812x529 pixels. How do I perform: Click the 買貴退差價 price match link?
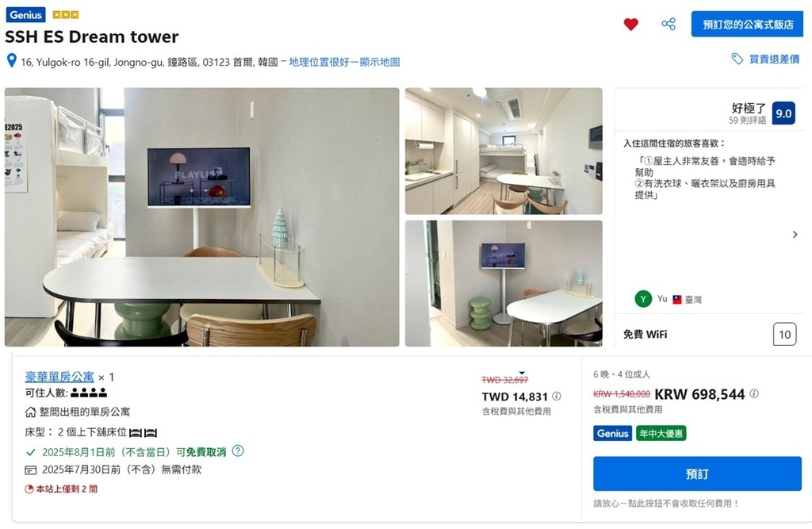(x=774, y=59)
